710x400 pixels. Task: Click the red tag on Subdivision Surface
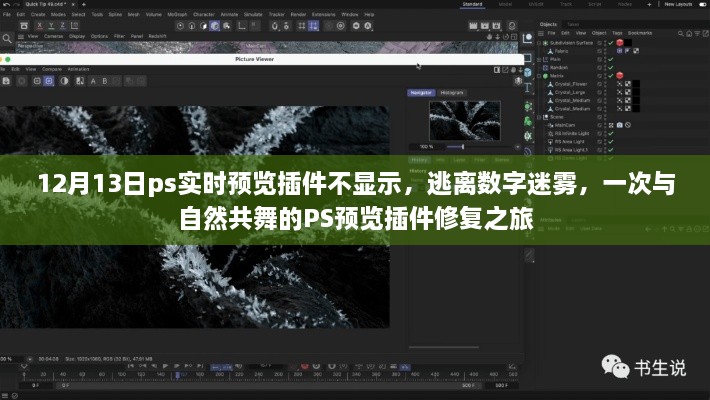(620, 43)
